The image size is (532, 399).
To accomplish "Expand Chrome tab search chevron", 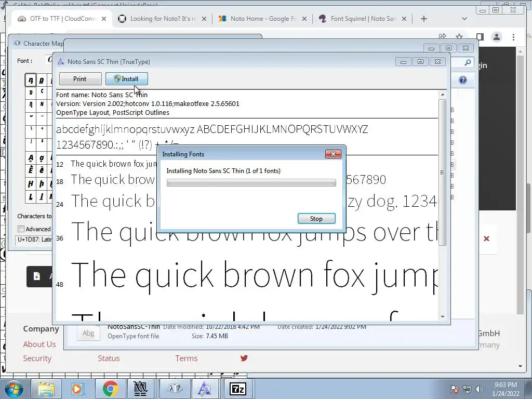I will pyautogui.click(x=464, y=19).
